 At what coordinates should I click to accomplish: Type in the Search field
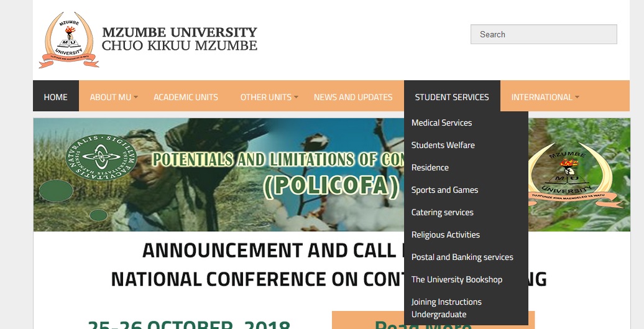(x=543, y=34)
